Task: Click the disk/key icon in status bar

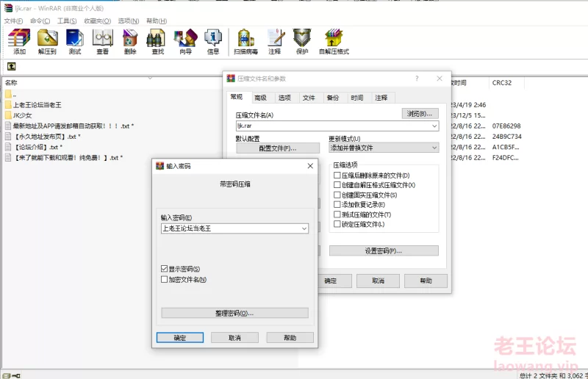Action: click(x=12, y=375)
